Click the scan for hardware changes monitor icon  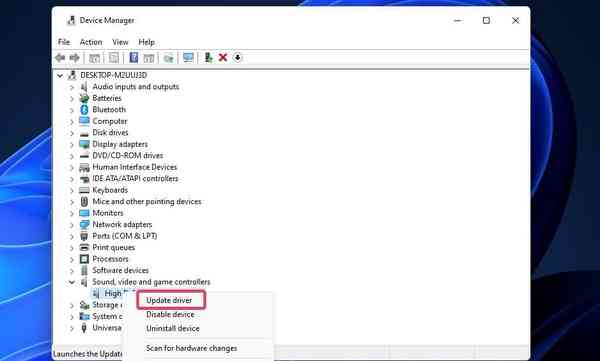188,58
